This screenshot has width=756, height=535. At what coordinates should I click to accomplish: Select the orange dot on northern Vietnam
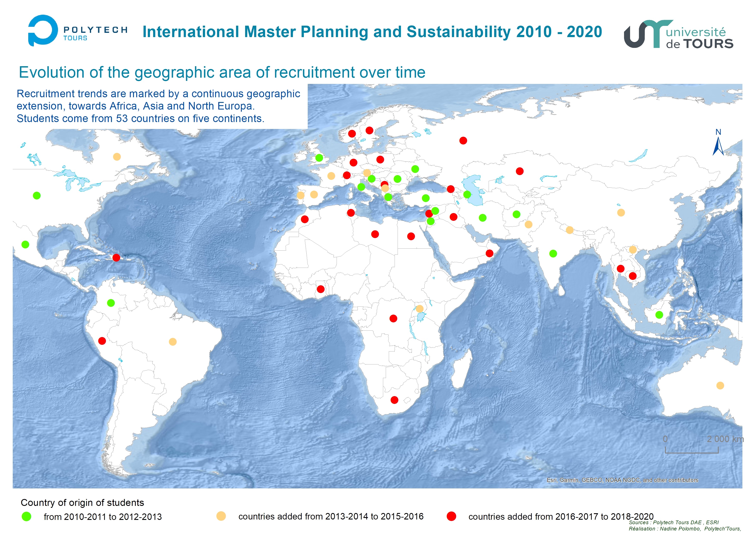point(633,249)
